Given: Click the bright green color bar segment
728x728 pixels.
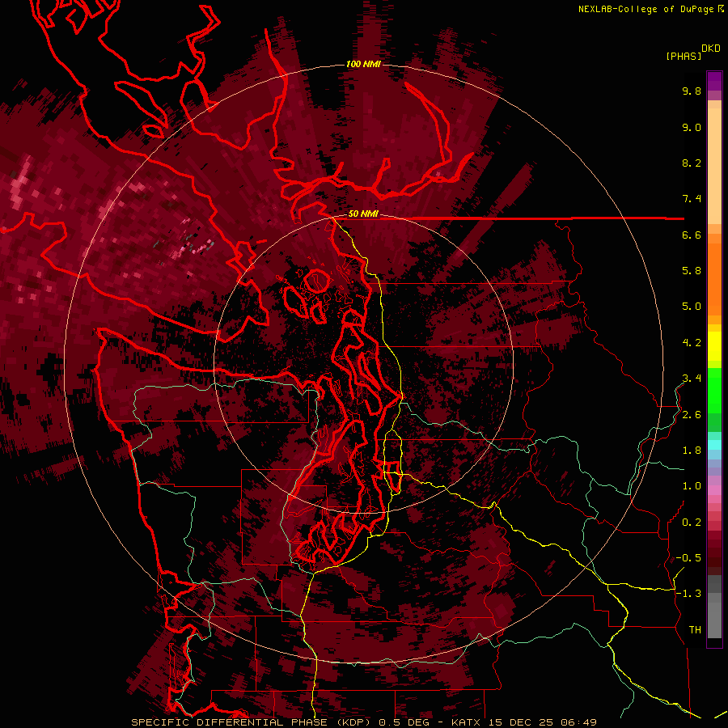Looking at the screenshot, I should (x=714, y=391).
